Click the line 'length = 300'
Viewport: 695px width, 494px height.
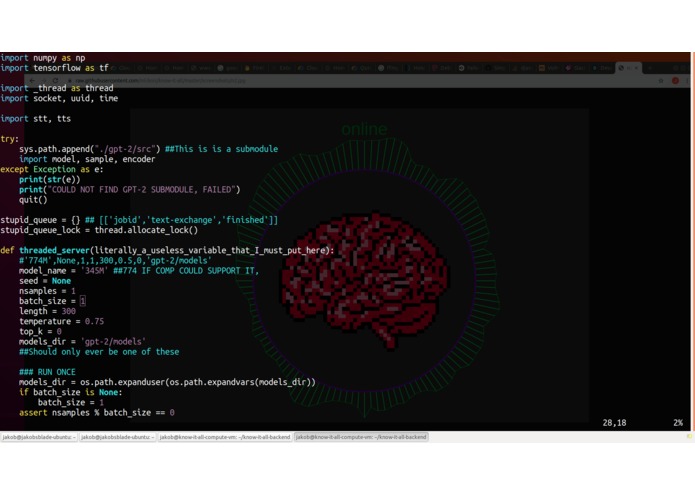coord(47,311)
